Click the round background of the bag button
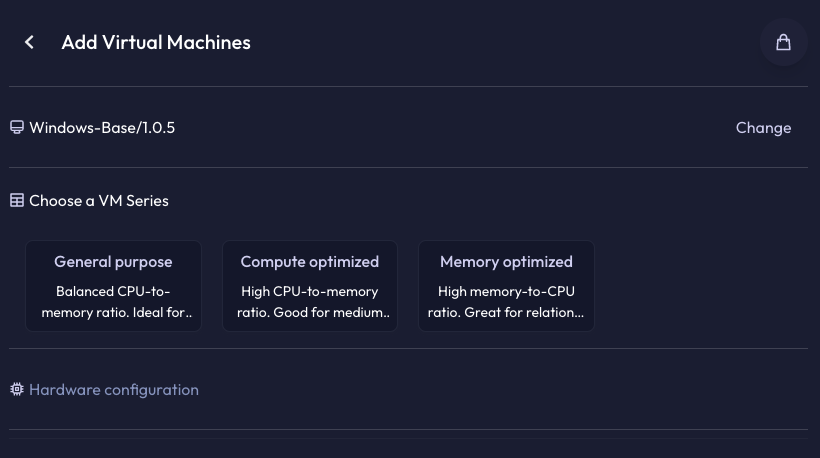820x458 pixels. 783,42
